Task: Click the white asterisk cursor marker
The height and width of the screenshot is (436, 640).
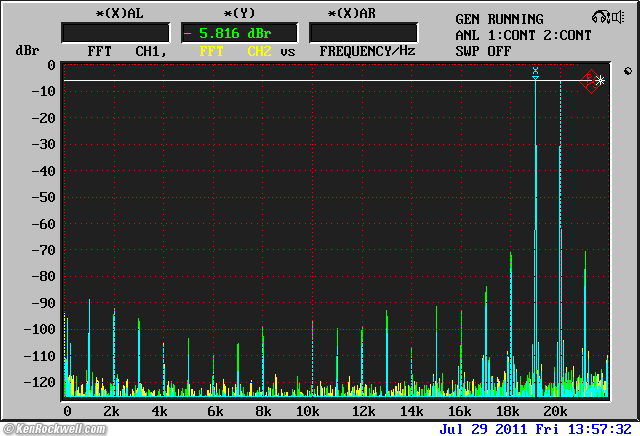Action: coord(600,81)
